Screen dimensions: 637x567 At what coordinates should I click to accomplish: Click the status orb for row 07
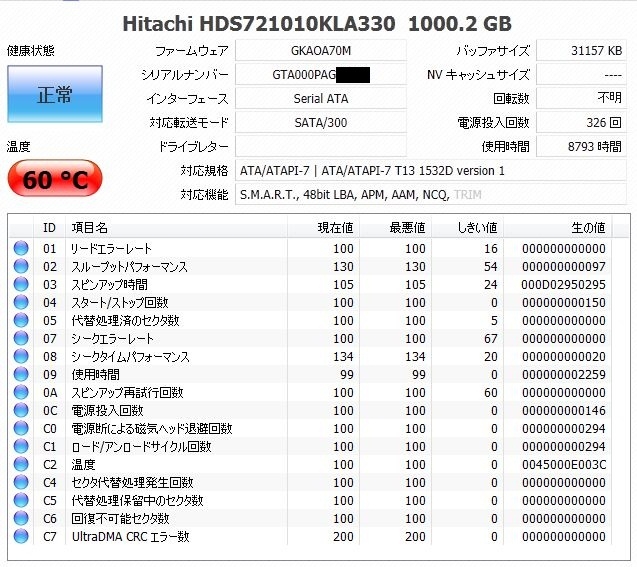21,338
